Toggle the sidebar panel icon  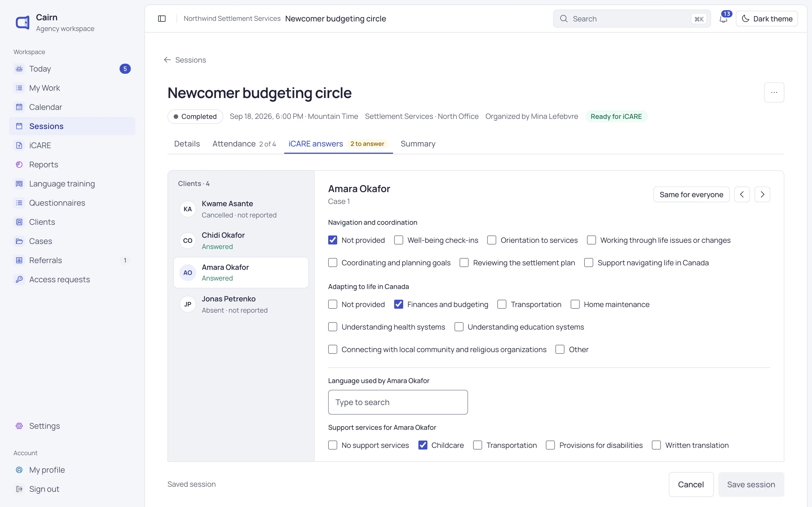pyautogui.click(x=162, y=19)
